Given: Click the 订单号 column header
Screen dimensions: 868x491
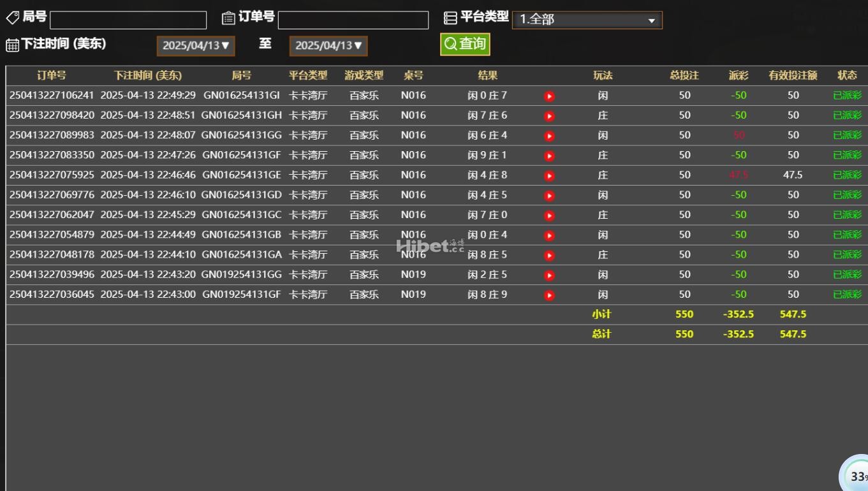Looking at the screenshot, I should (52, 75).
